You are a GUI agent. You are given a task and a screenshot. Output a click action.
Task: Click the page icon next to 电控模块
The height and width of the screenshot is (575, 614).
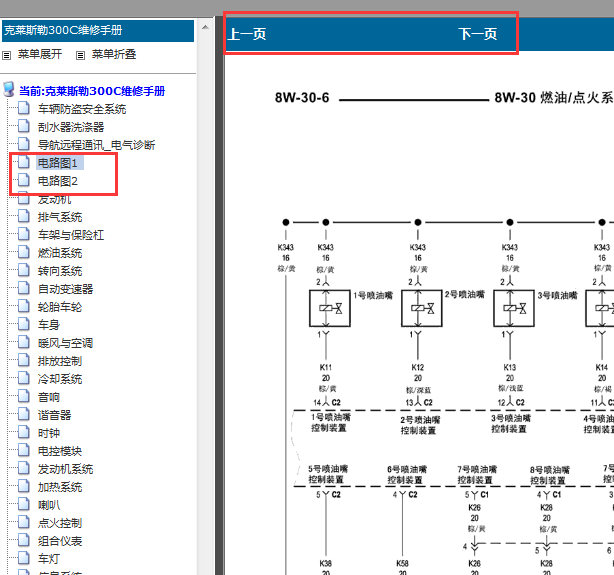pyautogui.click(x=24, y=450)
